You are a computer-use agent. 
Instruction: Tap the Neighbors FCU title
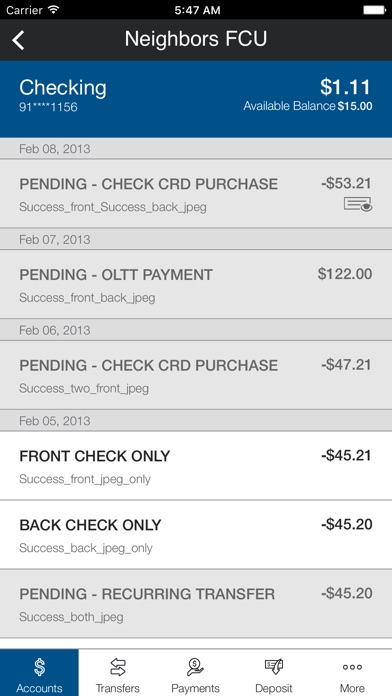coord(196,39)
